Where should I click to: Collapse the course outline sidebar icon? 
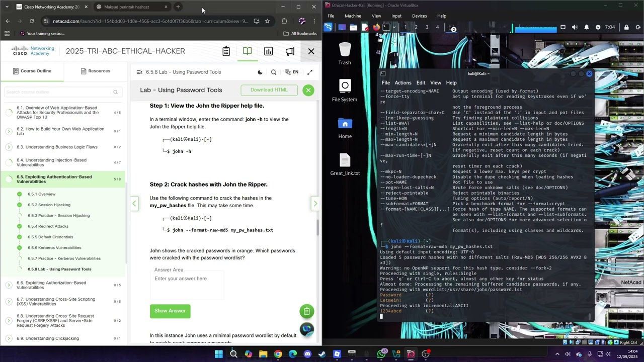[x=139, y=72]
